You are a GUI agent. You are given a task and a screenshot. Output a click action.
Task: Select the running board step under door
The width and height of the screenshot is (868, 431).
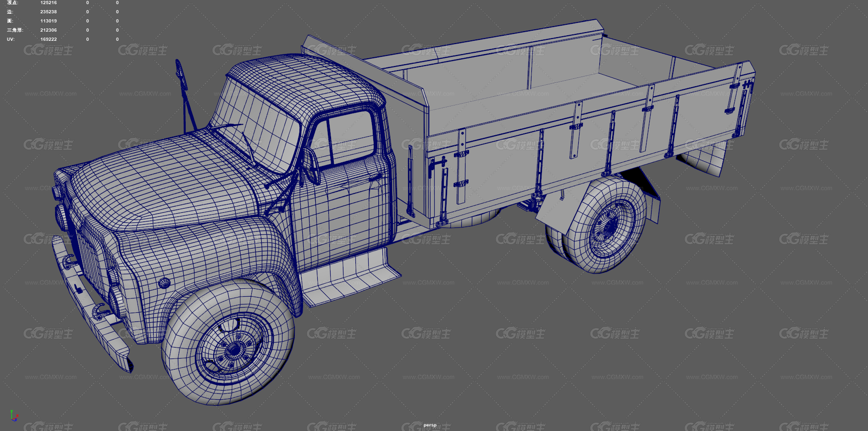351,277
